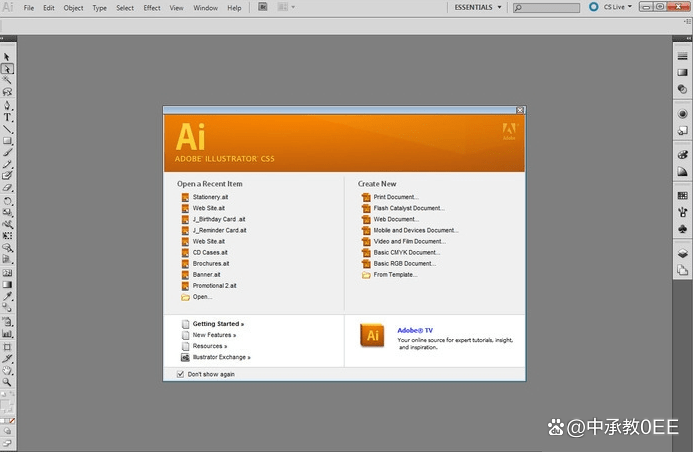This screenshot has width=693, height=452.
Task: Select the Pencil tool
Action: click(x=7, y=164)
